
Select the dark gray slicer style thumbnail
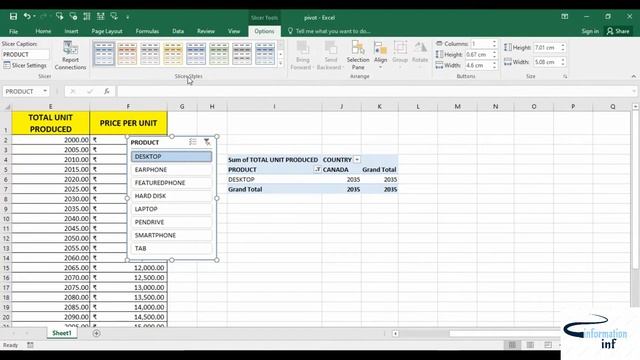tap(242, 54)
